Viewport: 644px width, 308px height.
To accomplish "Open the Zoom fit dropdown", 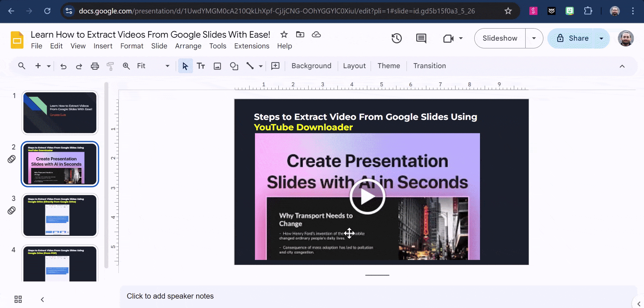I will [x=167, y=66].
